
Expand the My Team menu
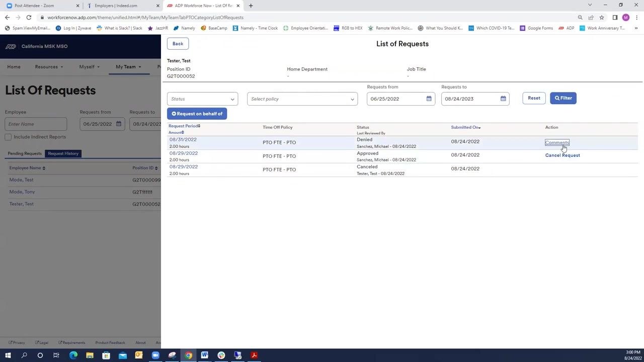pyautogui.click(x=128, y=67)
